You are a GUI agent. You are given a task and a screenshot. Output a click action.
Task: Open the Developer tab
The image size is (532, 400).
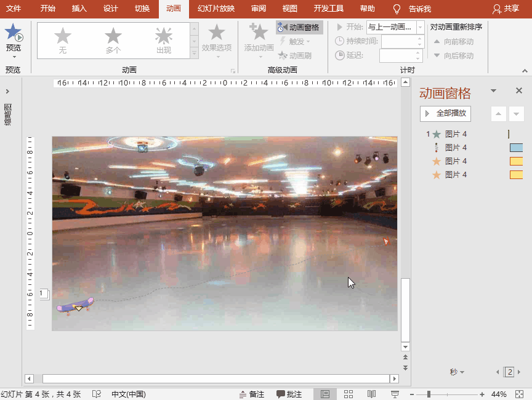[x=328, y=9]
